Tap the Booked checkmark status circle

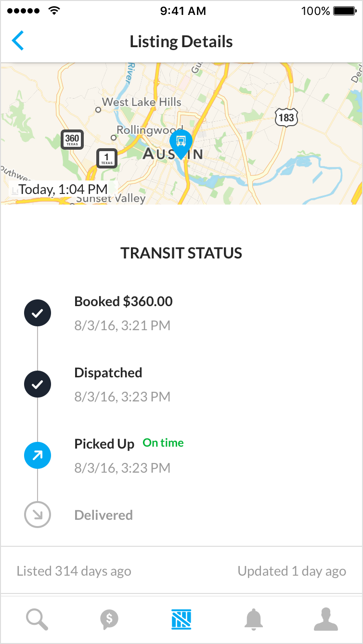(x=38, y=313)
